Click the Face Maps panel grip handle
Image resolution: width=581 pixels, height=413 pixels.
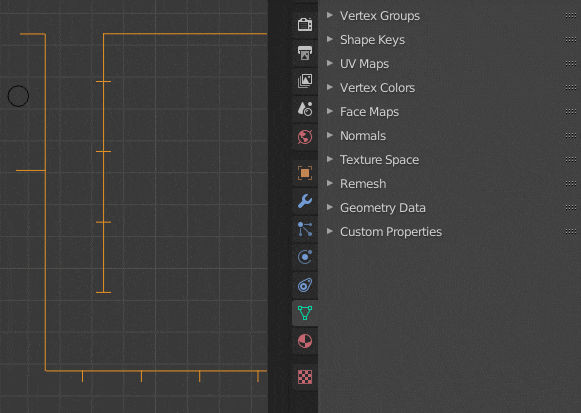571,111
